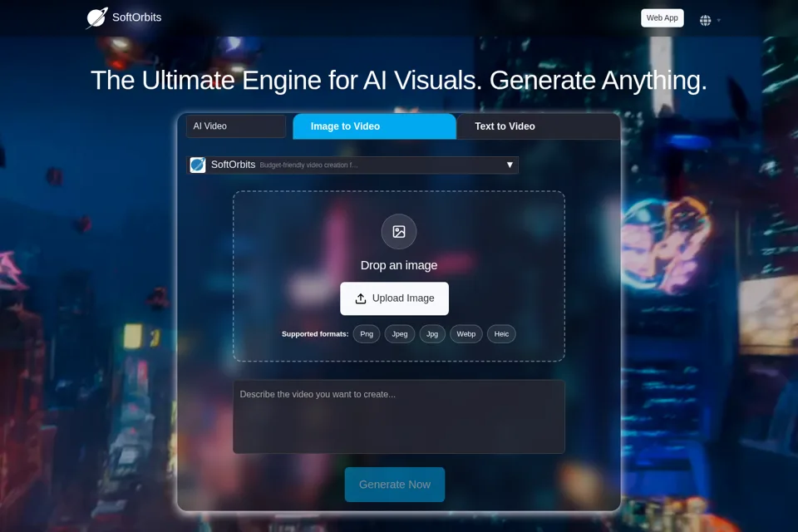Click the image placeholder icon in drop zone
The image size is (798, 532).
click(399, 232)
